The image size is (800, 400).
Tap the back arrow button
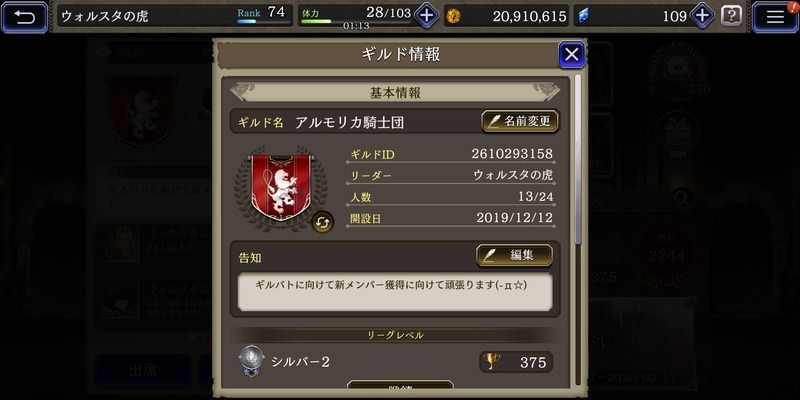click(24, 17)
